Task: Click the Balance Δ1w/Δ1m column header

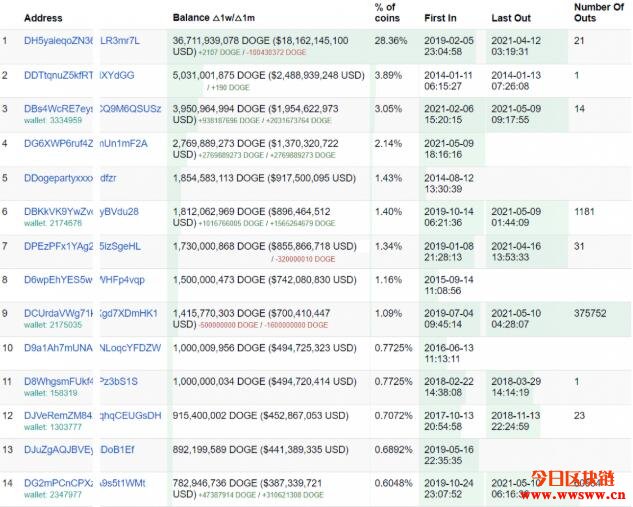Action: [x=214, y=18]
